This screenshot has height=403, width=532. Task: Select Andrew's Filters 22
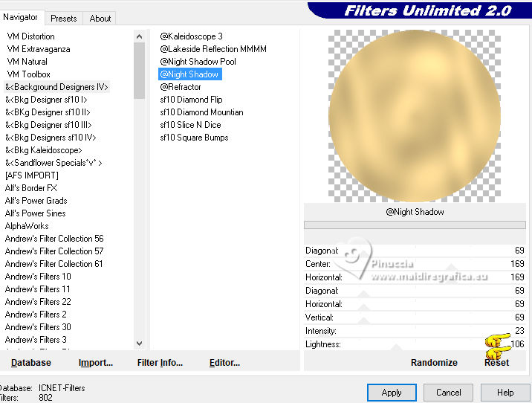point(38,301)
